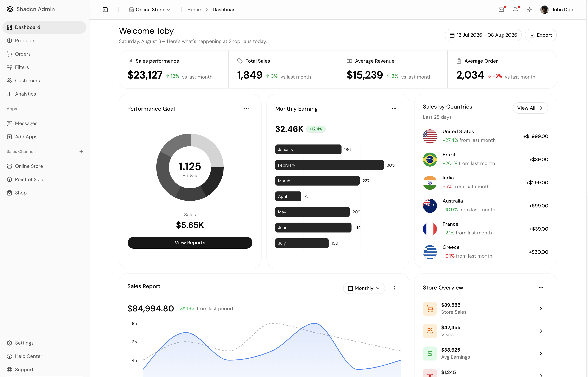Viewport: 588px width, 377px height.
Task: Click the View Reports button
Action: tap(190, 243)
